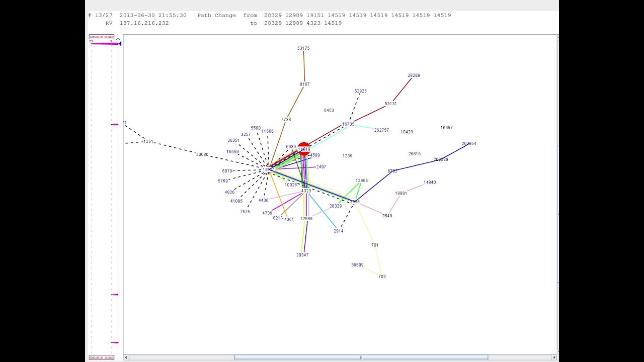Click AS node 6939

(291, 147)
